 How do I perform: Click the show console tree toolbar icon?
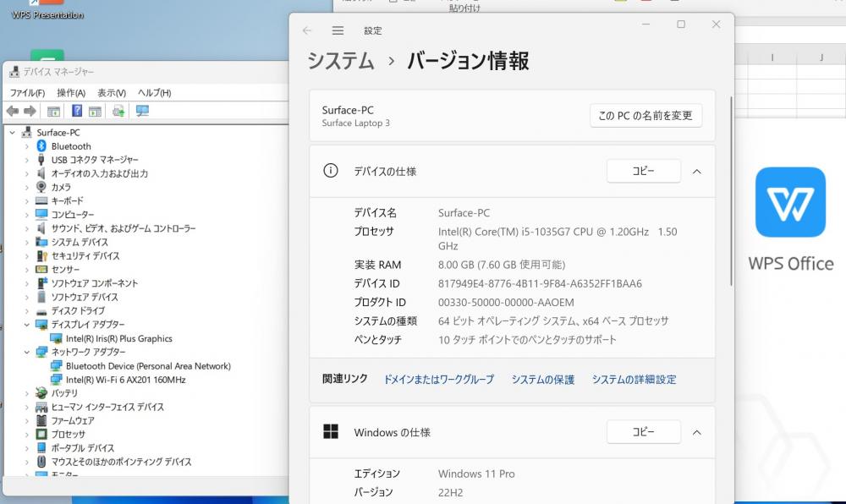[53, 112]
